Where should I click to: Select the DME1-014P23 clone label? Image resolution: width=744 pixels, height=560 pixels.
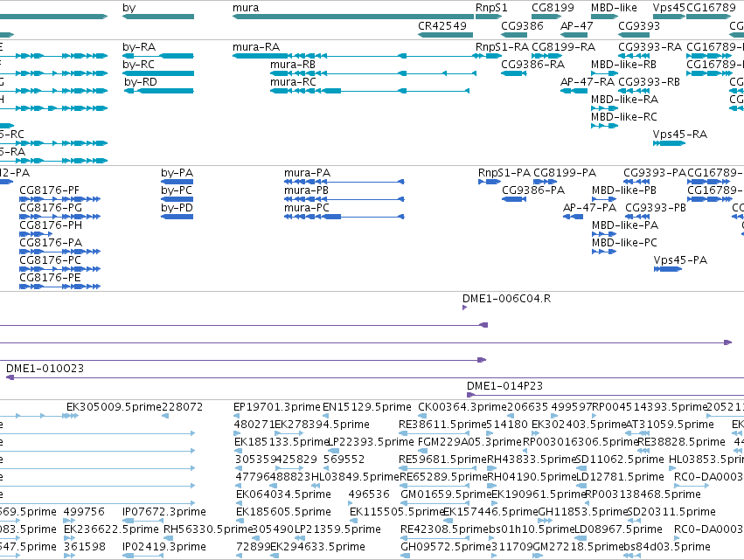click(504, 386)
